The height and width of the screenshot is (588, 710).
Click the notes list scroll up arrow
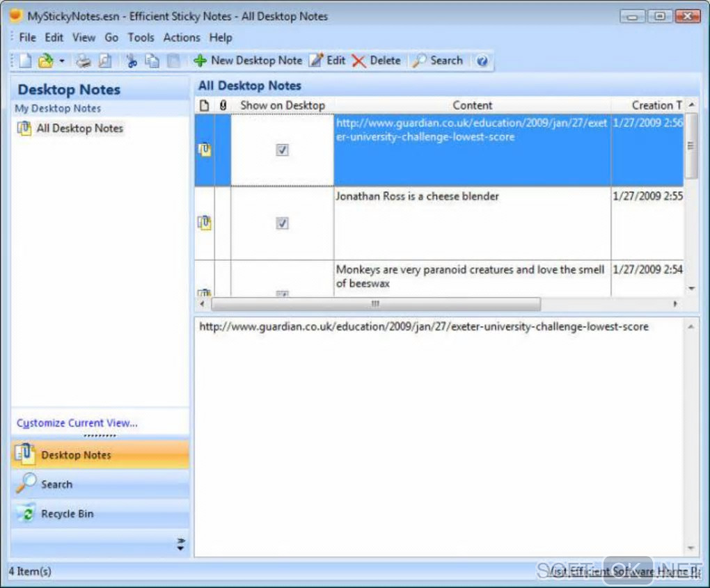point(691,104)
